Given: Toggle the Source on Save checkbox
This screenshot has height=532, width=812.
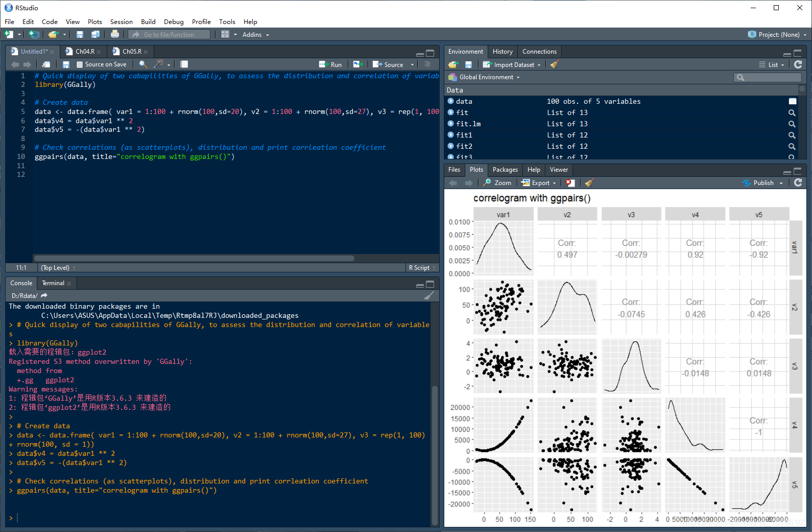Looking at the screenshot, I should (79, 64).
